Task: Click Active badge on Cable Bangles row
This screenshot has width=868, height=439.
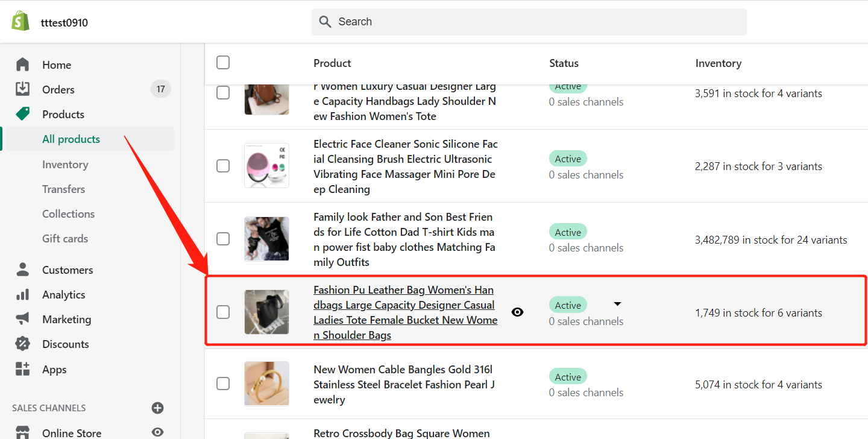Action: pos(568,377)
